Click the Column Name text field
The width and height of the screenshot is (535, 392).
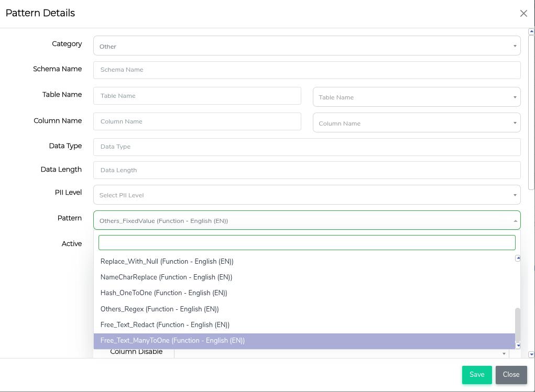pyautogui.click(x=197, y=121)
